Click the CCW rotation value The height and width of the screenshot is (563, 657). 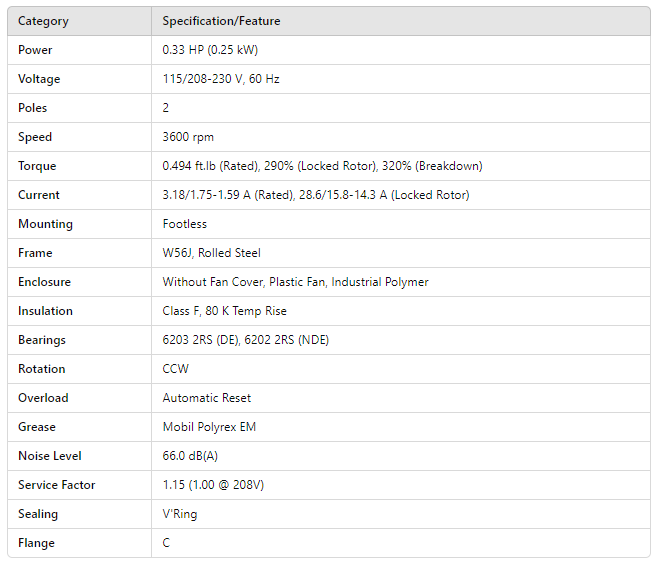(x=175, y=369)
